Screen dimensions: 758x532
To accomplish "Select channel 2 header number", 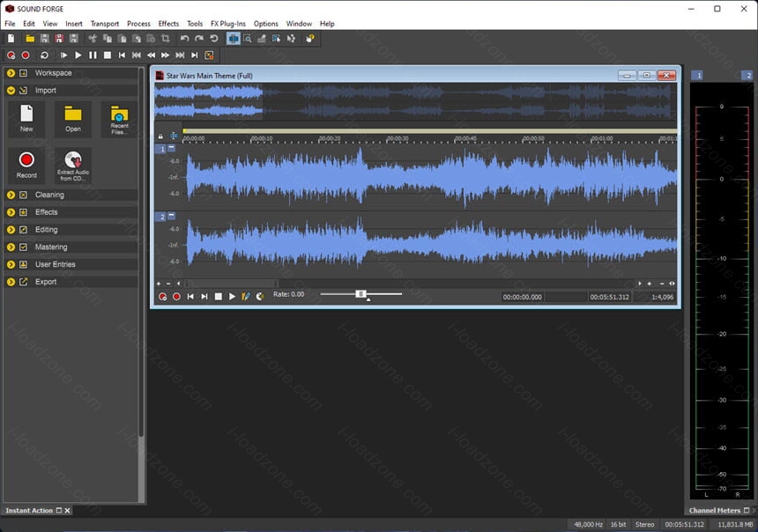I will tap(162, 217).
